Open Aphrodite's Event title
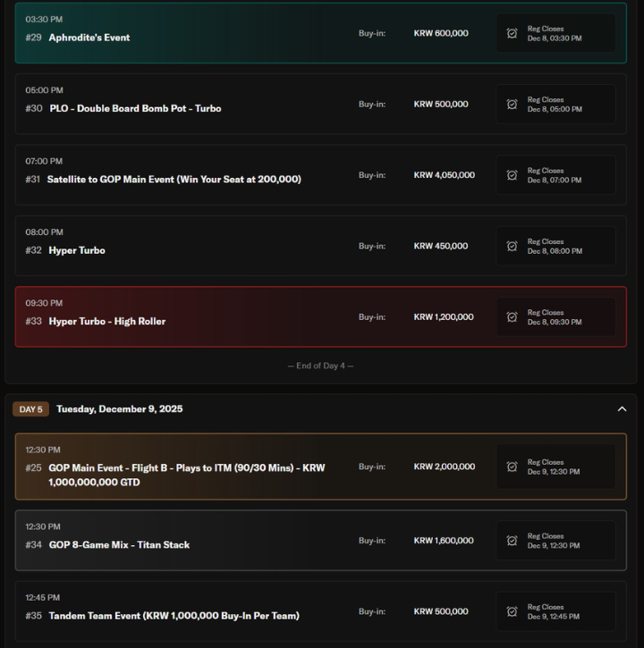Viewport: 644px width, 648px height. pyautogui.click(x=89, y=38)
